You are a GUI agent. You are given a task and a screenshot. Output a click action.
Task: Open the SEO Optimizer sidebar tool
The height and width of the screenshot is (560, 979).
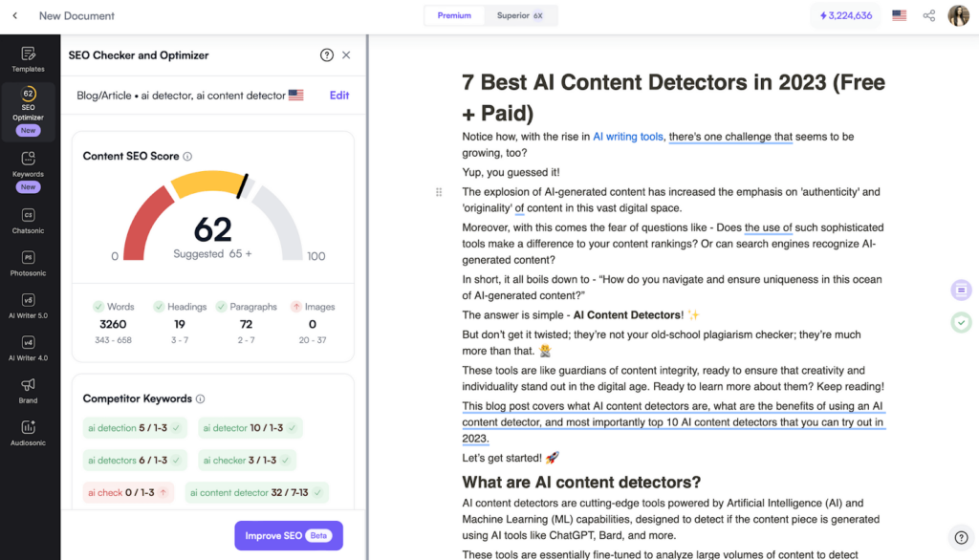point(28,111)
